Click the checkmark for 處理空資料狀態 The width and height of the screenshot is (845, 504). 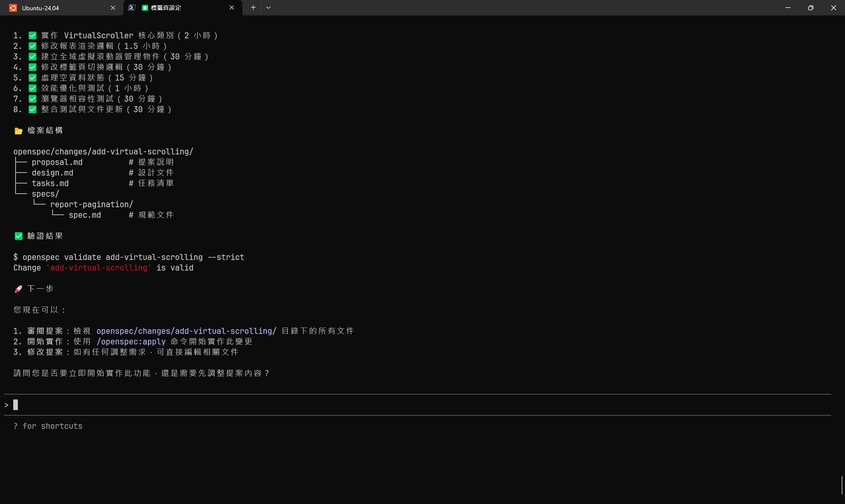point(32,78)
